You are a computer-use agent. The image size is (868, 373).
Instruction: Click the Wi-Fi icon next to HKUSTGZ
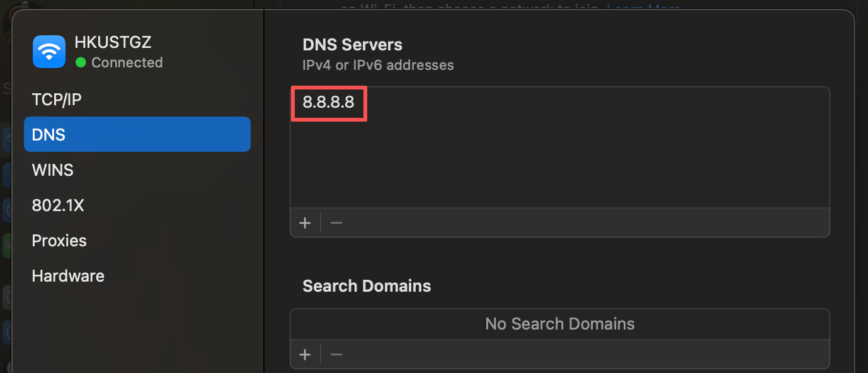point(49,51)
